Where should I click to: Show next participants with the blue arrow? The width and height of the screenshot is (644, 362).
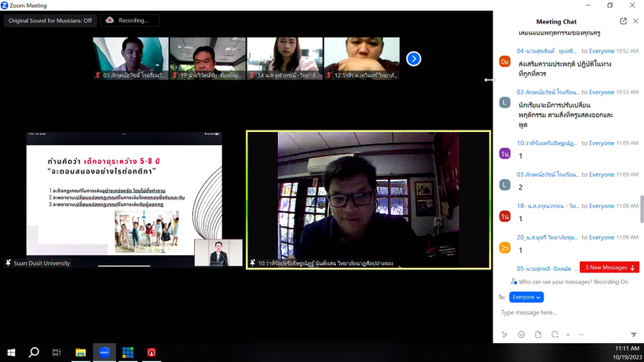[413, 59]
